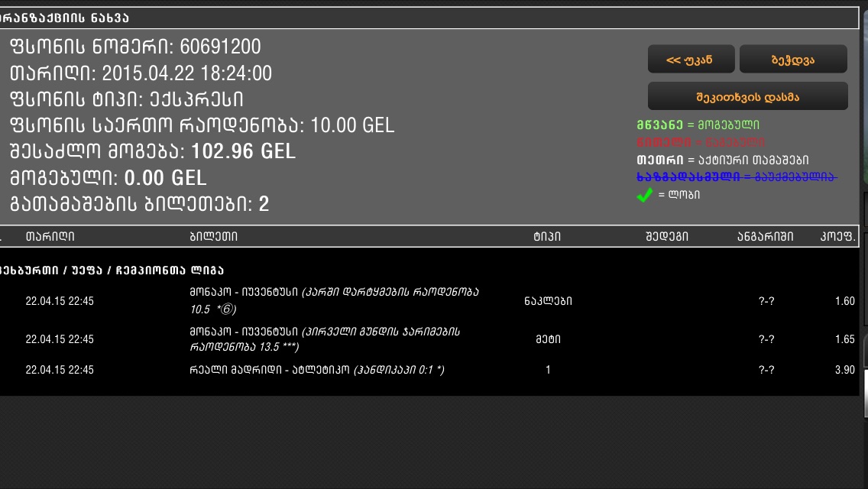Click the ფსონის ნომერი: 60691200 line
Image resolution: width=868 pixels, height=489 pixels.
click(x=136, y=47)
